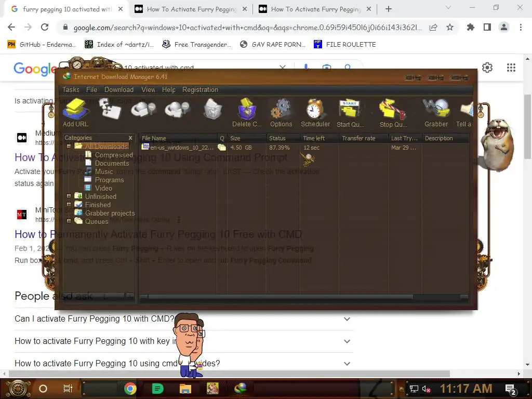Image resolution: width=532 pixels, height=399 pixels.
Task: Open Chrome three-dot menu
Action: (521, 27)
